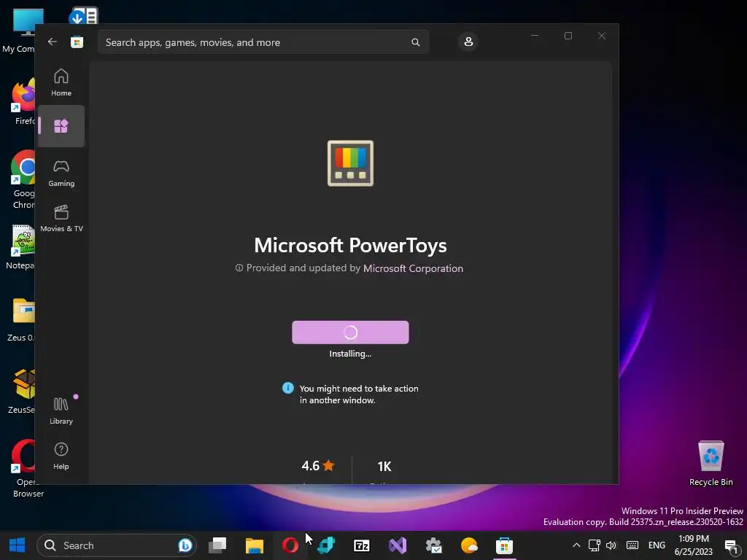Viewport: 747px width, 560px height.
Task: Click the search magnifier icon in Store
Action: point(415,42)
